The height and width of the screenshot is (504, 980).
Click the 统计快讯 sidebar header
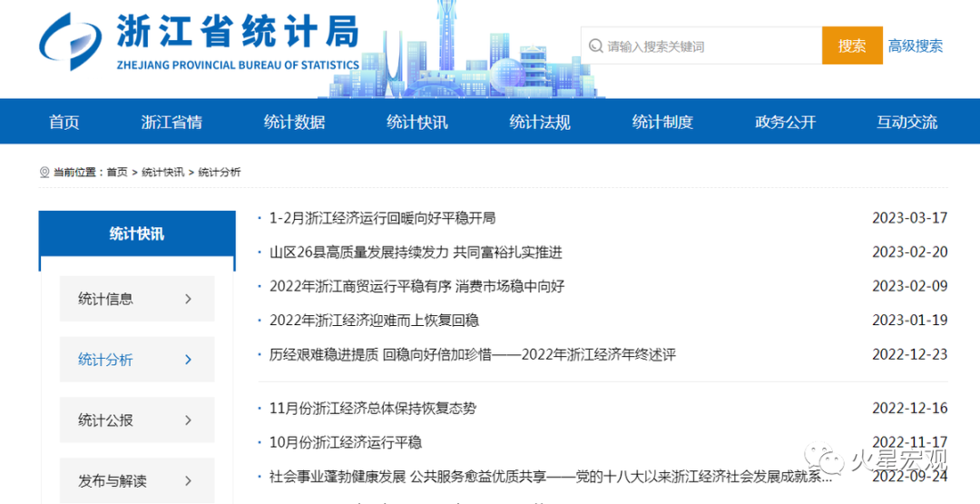pos(137,234)
